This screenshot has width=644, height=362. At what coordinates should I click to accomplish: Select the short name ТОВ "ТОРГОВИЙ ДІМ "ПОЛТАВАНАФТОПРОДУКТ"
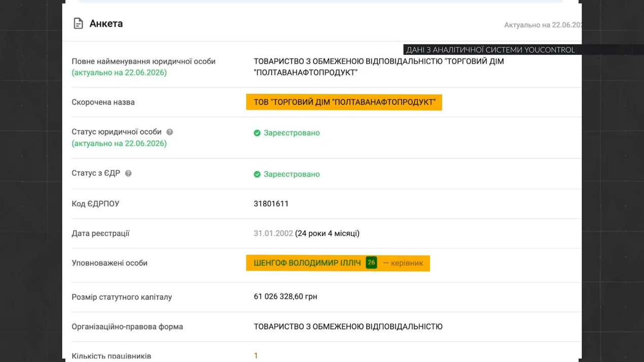tap(345, 102)
